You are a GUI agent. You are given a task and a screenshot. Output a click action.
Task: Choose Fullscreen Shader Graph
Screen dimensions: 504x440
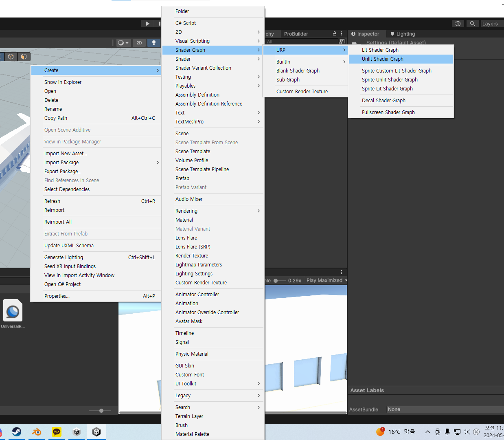401,112
